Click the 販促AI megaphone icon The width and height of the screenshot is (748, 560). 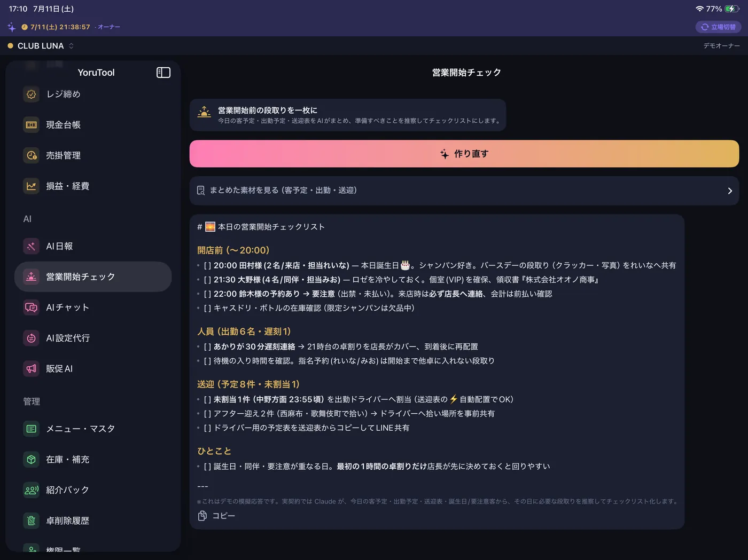[32, 368]
